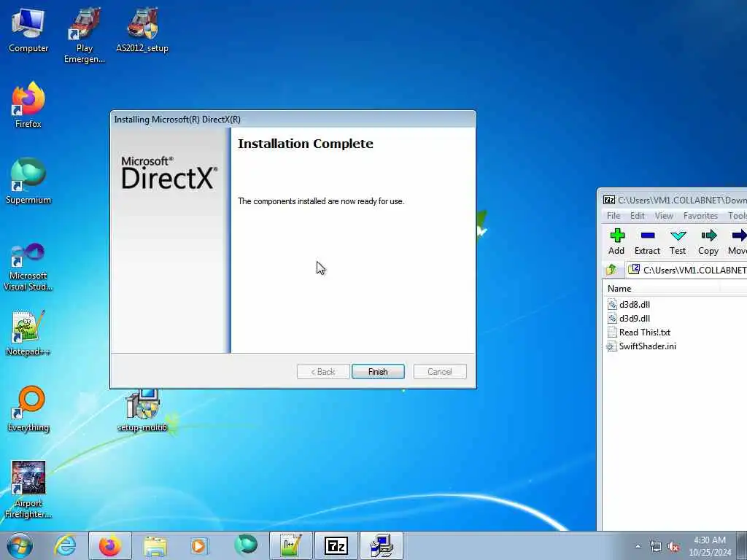Select the Everything search desktop shortcut
Screen dimensions: 747x560
(28, 409)
